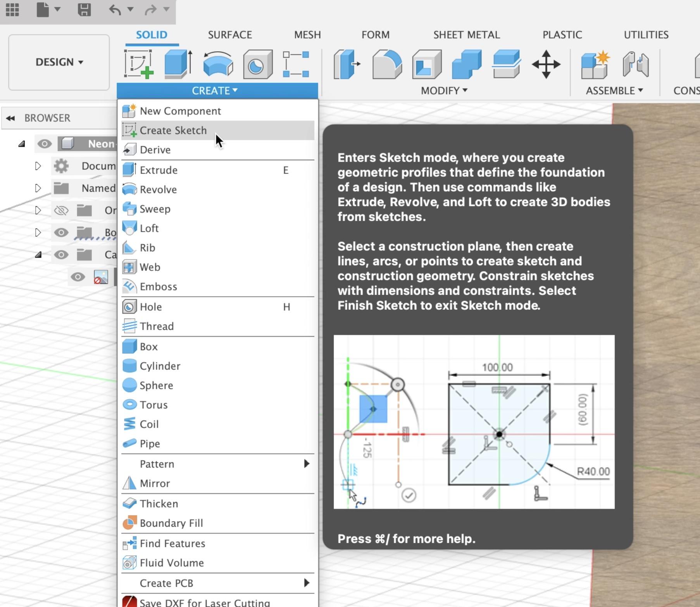Viewport: 700px width, 607px height.
Task: Toggle visibility of the Neon component
Action: coord(45,143)
